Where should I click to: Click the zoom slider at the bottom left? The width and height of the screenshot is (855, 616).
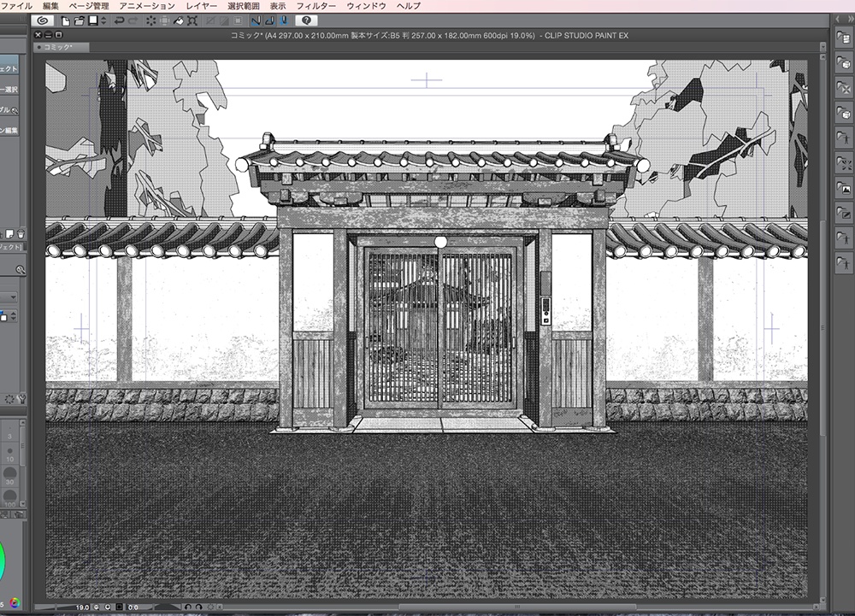(56, 607)
